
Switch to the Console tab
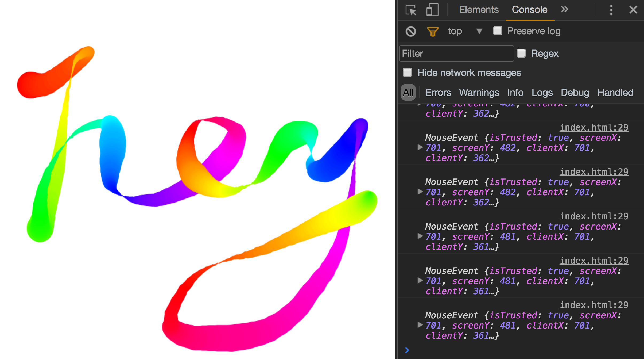(x=529, y=9)
